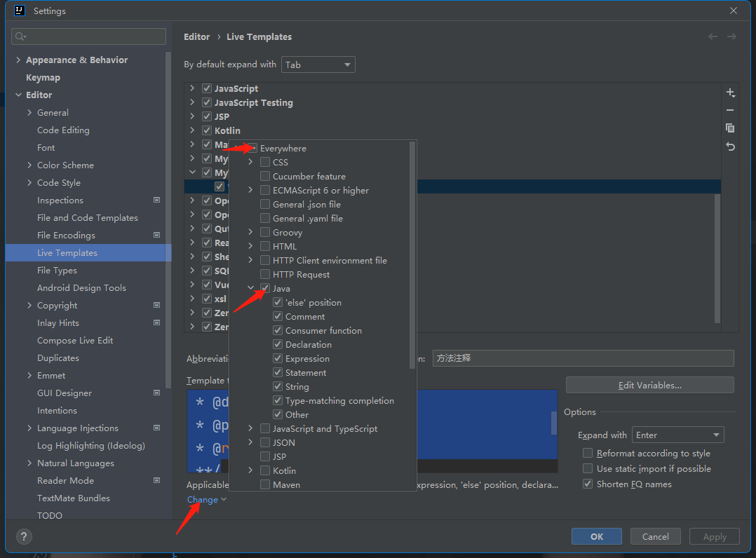756x558 pixels.
Task: Toggle the Comment context checkbox
Action: [x=277, y=316]
